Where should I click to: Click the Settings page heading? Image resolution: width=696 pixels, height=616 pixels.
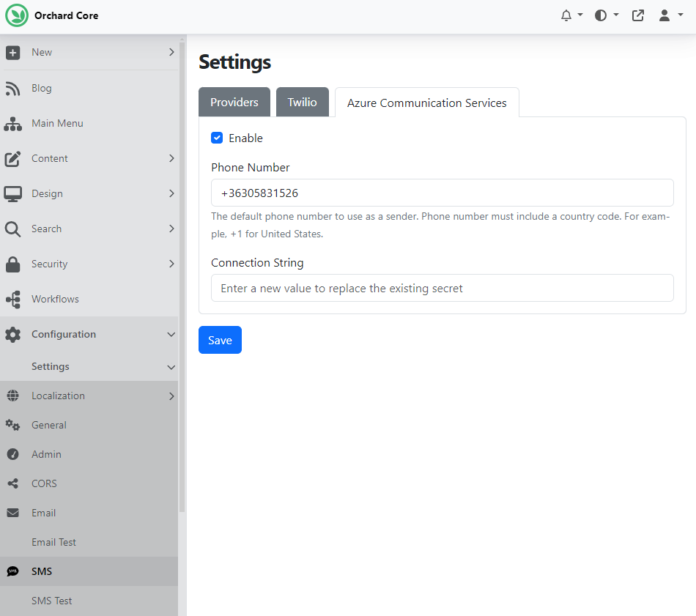pos(235,62)
